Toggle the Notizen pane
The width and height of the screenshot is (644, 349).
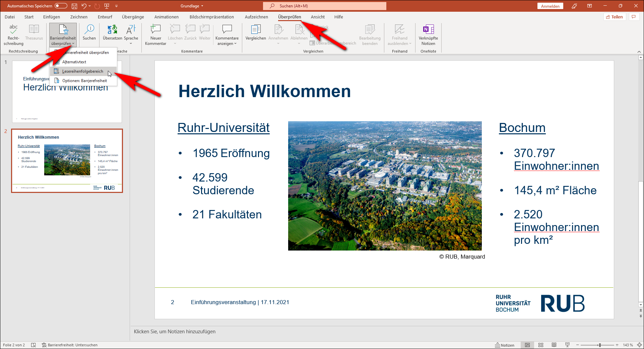point(505,345)
